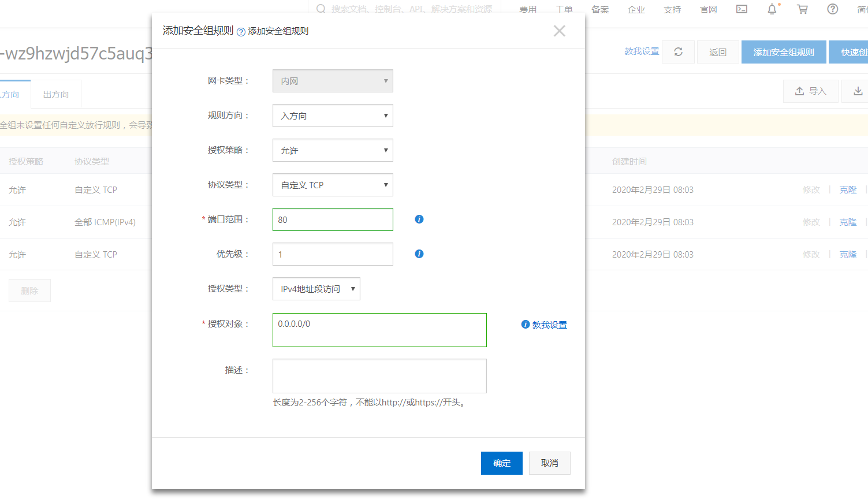The image size is (868, 499).
Task: Open the 授权类型 dropdown showing IPv4地址段访问
Action: click(x=316, y=289)
